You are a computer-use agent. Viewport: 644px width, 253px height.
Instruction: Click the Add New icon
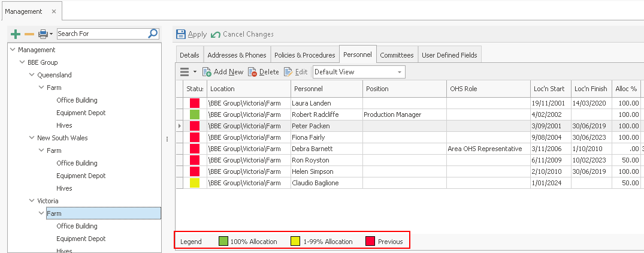click(207, 72)
